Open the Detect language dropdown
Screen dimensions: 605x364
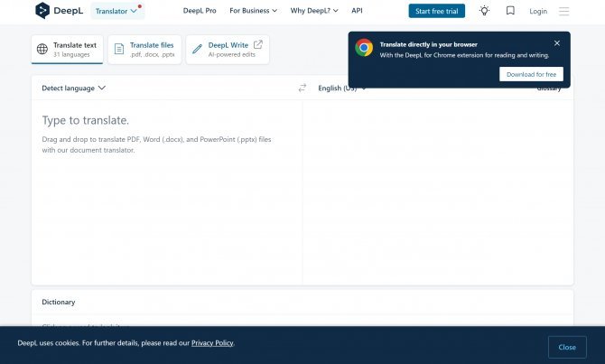click(x=73, y=88)
